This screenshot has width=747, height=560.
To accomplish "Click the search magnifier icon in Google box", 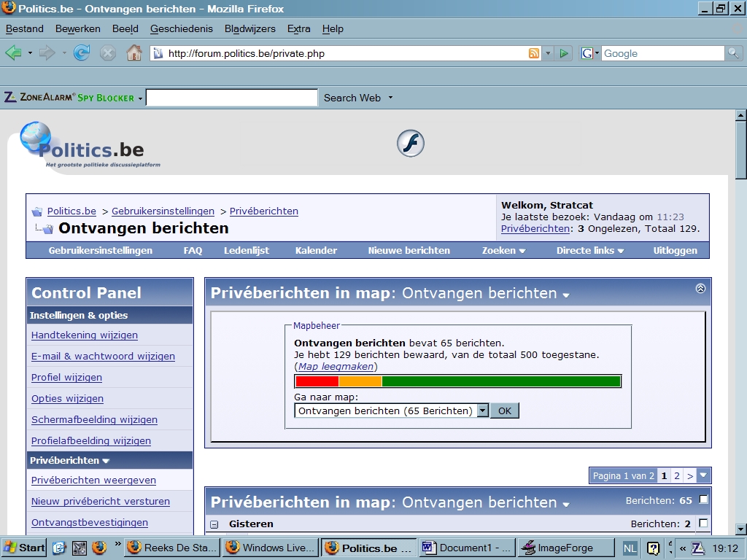I will pos(733,53).
